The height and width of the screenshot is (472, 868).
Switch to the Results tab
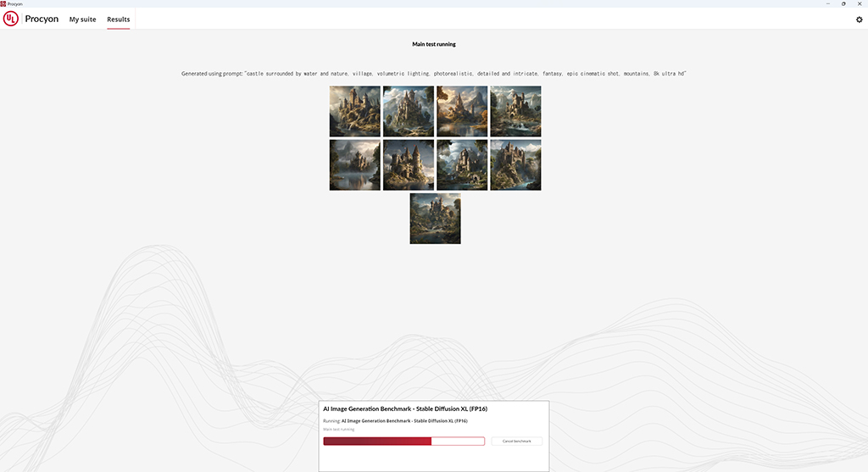point(119,19)
